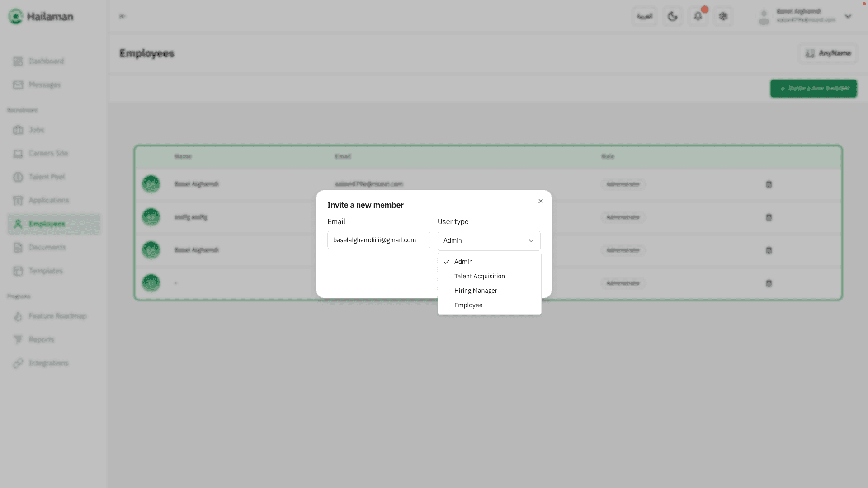Choose Employee from user type list
Viewport: 868px width, 488px height.
[468, 305]
